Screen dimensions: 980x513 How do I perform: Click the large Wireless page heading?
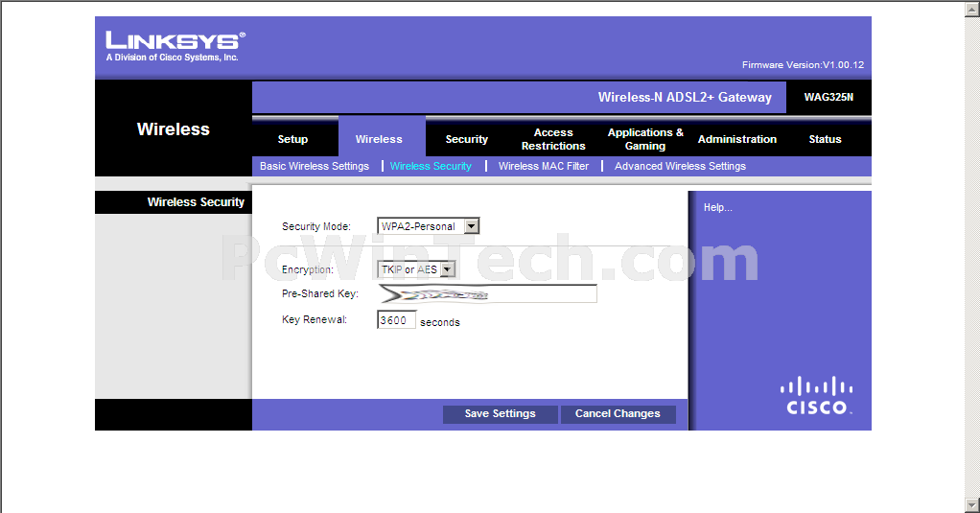click(x=174, y=128)
